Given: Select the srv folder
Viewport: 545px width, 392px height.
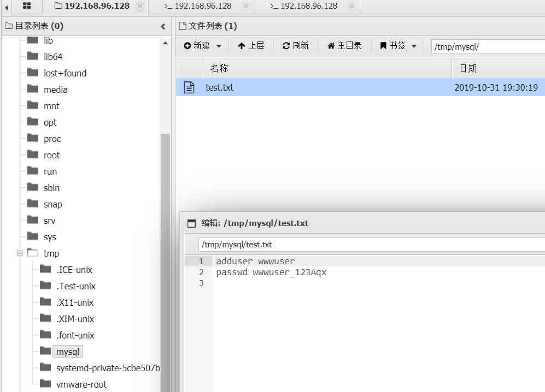Looking at the screenshot, I should pyautogui.click(x=49, y=221).
